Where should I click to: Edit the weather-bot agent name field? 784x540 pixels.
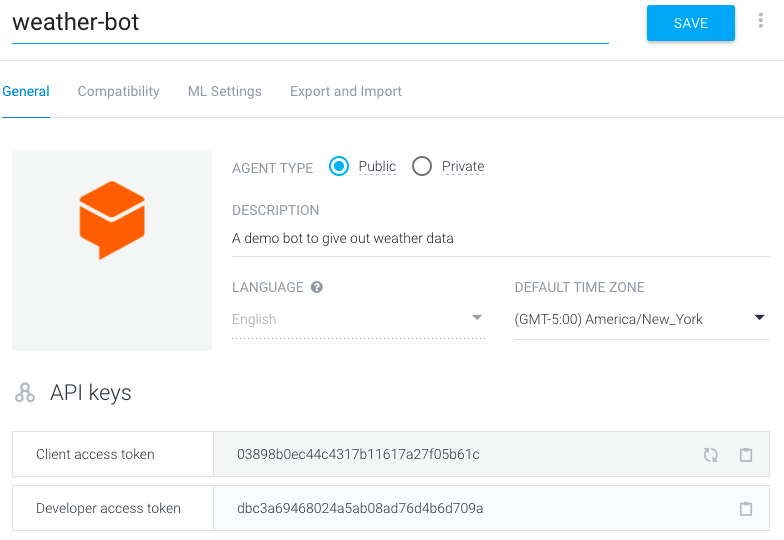tap(310, 23)
